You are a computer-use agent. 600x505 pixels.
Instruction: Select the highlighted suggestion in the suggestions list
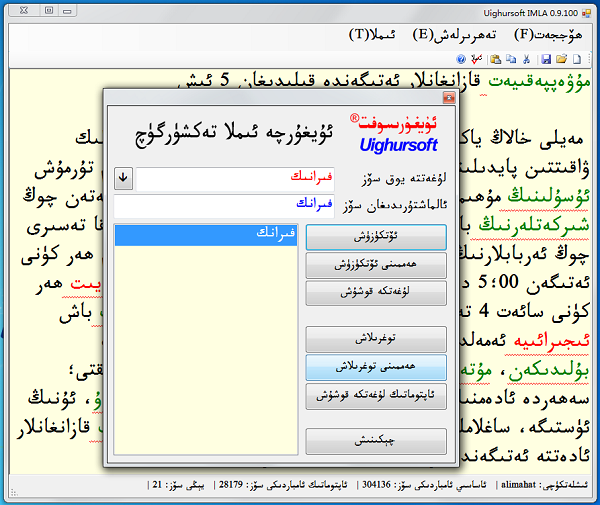click(x=206, y=235)
